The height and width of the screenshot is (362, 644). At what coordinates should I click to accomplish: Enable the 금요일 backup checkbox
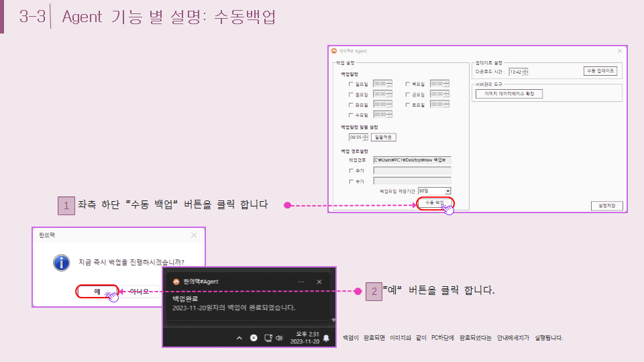pos(407,95)
